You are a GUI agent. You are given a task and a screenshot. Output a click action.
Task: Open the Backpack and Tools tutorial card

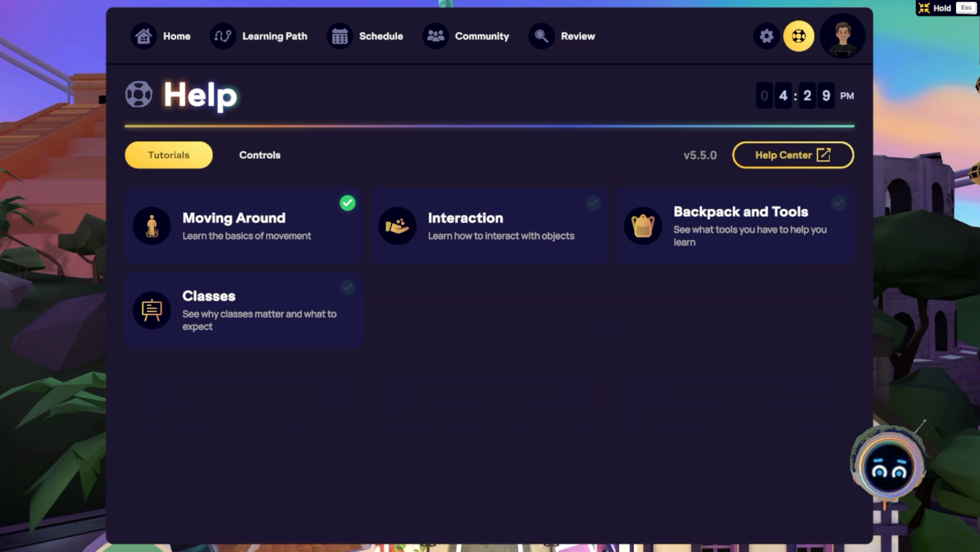click(x=735, y=226)
